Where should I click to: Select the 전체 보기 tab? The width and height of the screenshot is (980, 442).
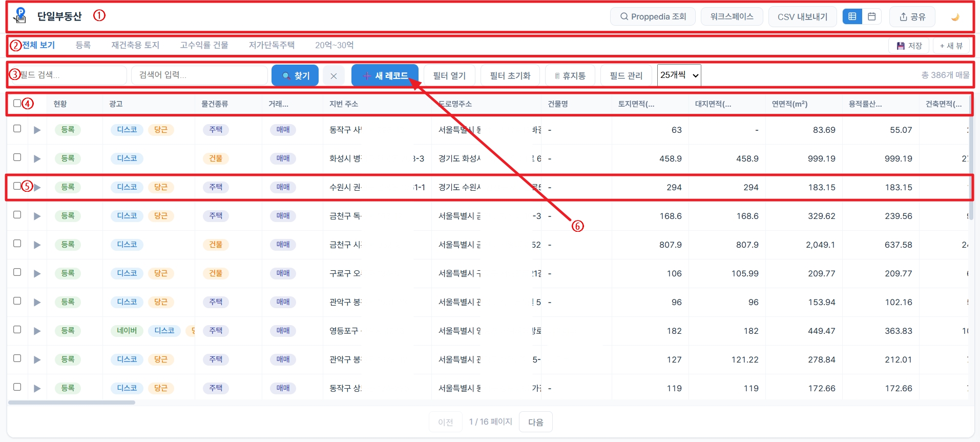38,45
